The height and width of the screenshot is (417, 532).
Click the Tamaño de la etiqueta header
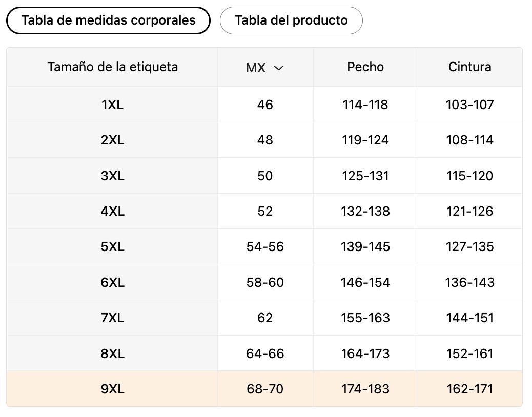[x=112, y=67]
